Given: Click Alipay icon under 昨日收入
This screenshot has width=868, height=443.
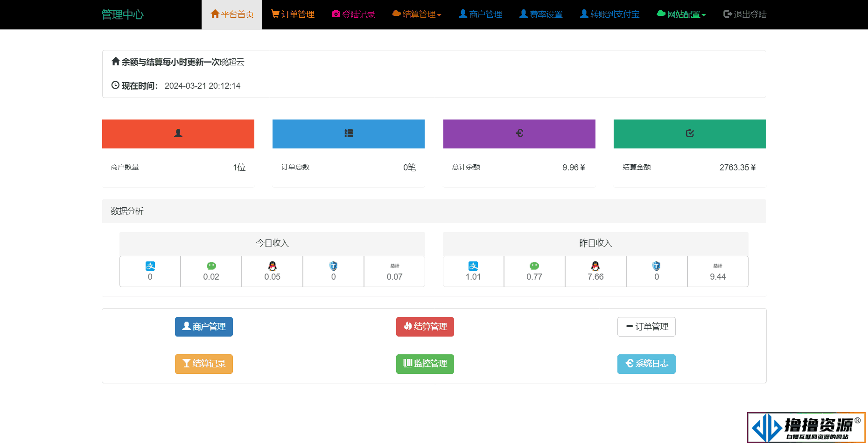Looking at the screenshot, I should click(473, 266).
